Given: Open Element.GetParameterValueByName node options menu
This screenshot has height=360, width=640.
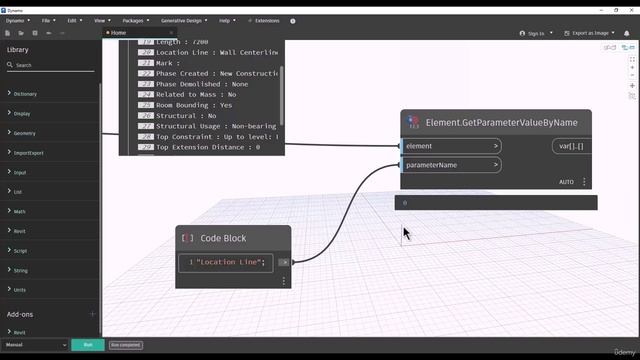Looking at the screenshot, I should pyautogui.click(x=584, y=182).
